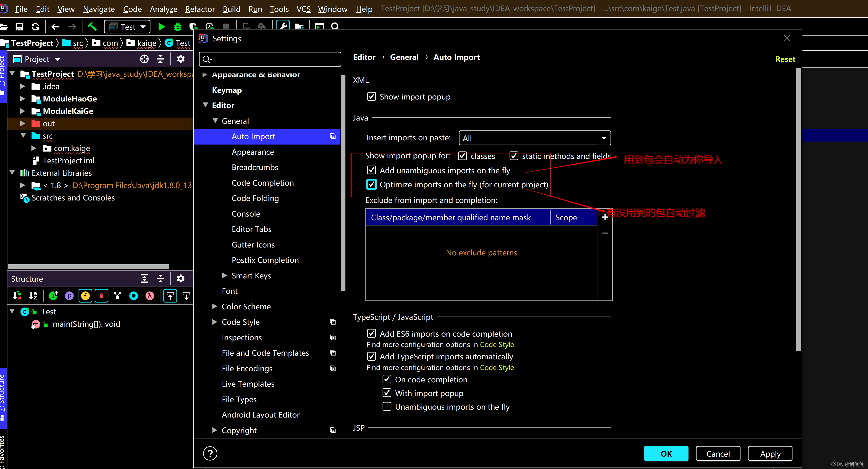Toggle On code completion checkbox
This screenshot has width=868, height=469.
point(387,379)
